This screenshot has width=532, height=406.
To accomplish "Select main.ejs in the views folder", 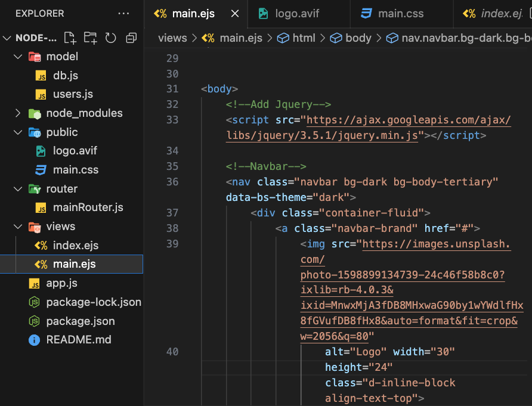I will [72, 264].
